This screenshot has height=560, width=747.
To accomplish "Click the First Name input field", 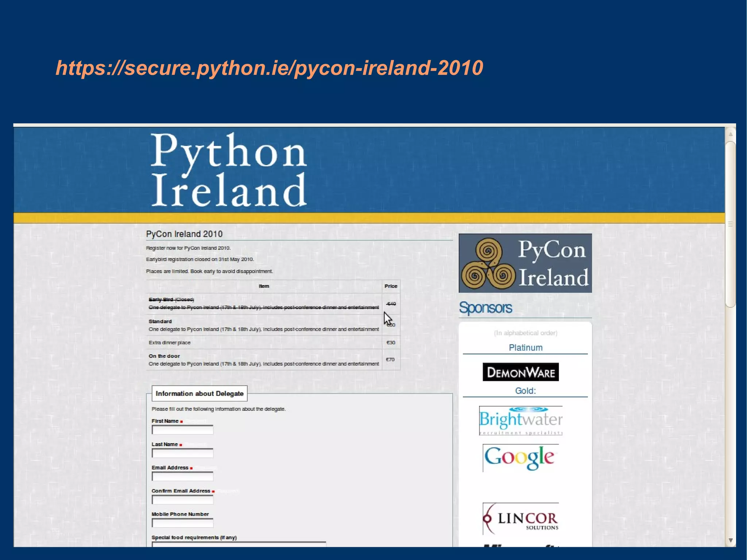I will (182, 430).
